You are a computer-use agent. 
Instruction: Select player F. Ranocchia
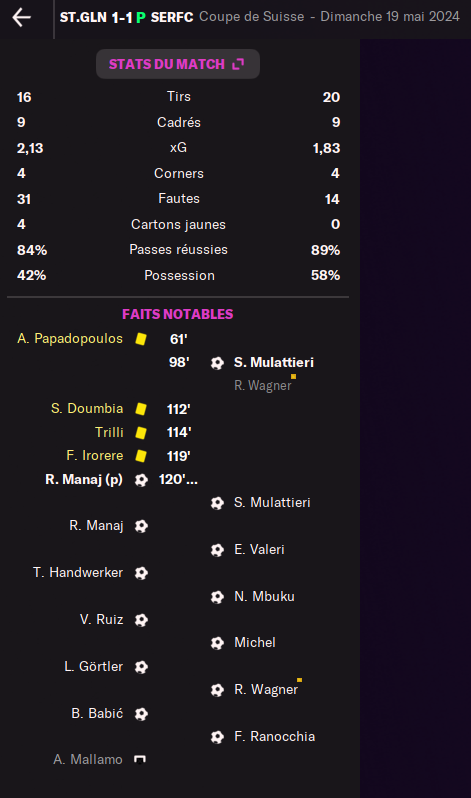coord(274,736)
